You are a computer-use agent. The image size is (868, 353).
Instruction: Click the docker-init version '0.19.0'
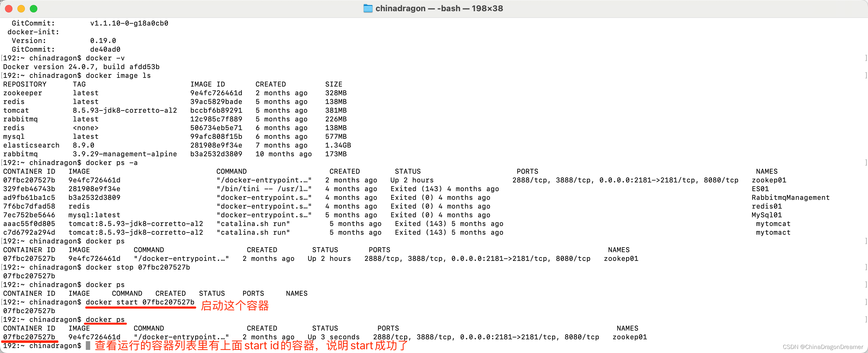(103, 41)
